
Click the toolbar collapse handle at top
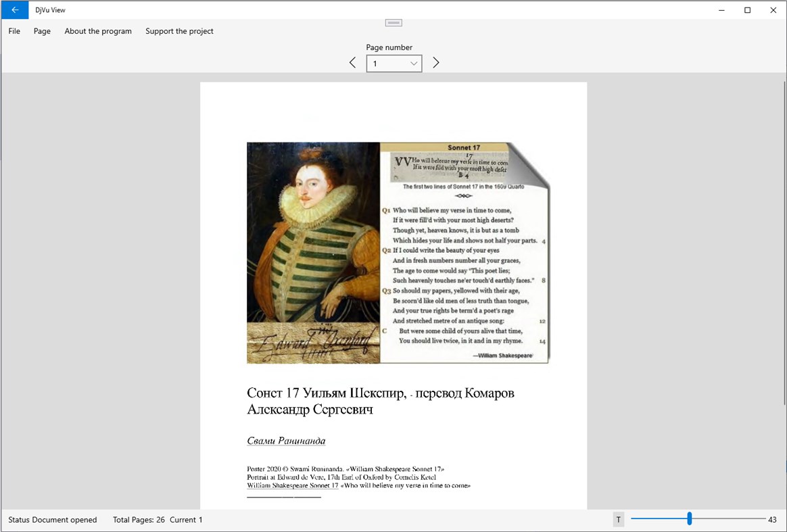tap(393, 23)
